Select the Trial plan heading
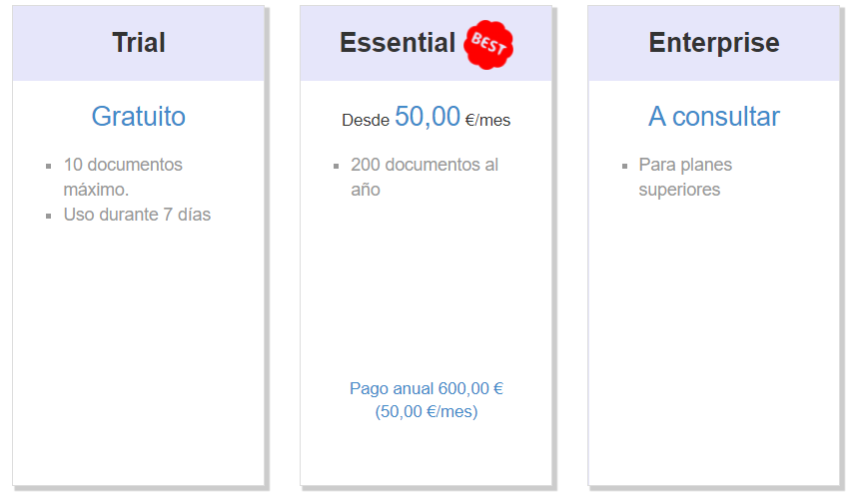The width and height of the screenshot is (860, 504). click(x=139, y=43)
